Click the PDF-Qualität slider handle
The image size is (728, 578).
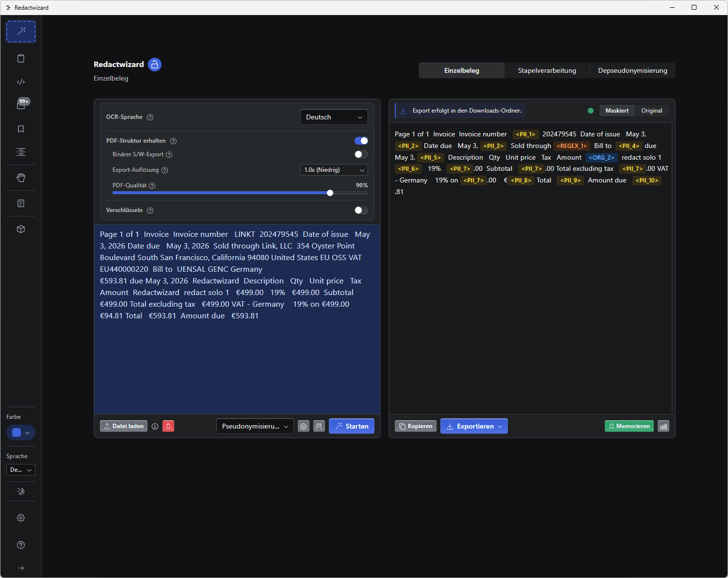coord(330,193)
